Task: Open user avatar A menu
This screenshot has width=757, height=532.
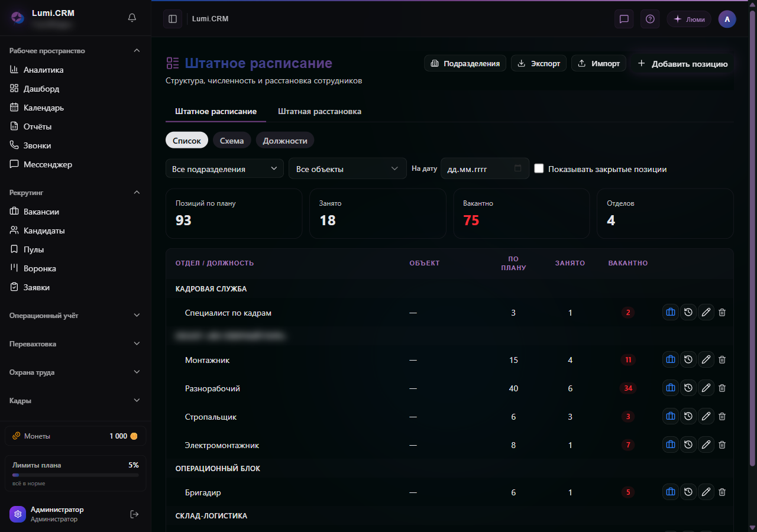Action: (x=727, y=19)
